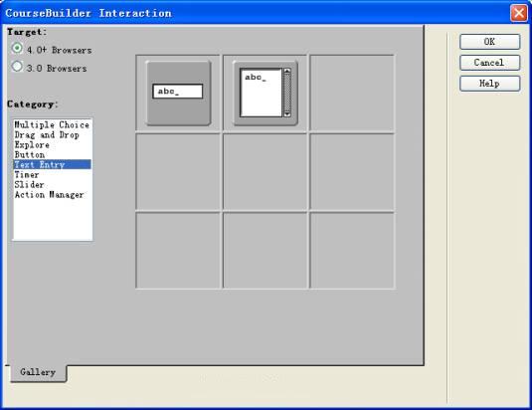The image size is (532, 410).
Task: Click the scrollbar down arrow in text area icon
Action: click(287, 113)
